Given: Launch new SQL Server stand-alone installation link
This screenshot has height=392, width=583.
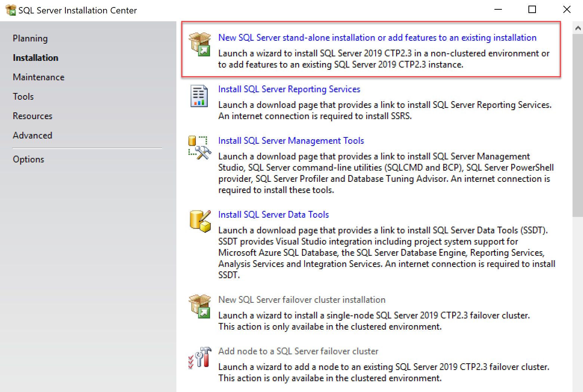Looking at the screenshot, I should [x=377, y=38].
